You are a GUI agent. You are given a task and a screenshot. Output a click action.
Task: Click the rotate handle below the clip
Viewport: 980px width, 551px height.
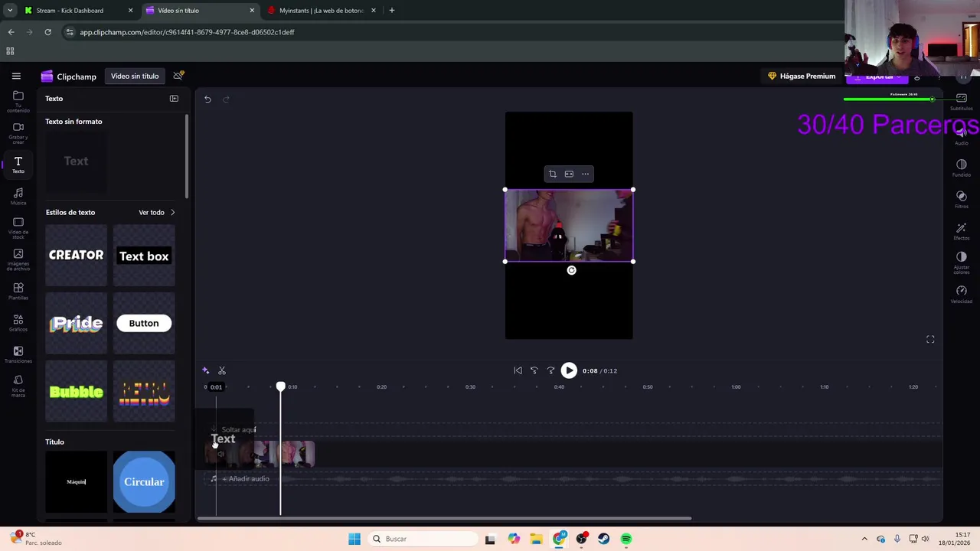pos(571,270)
